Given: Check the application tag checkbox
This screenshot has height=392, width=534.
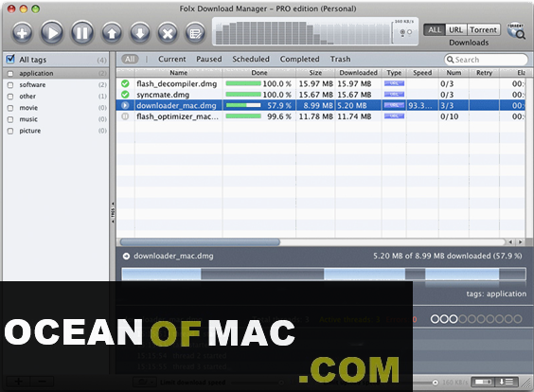Looking at the screenshot, I should [10, 74].
